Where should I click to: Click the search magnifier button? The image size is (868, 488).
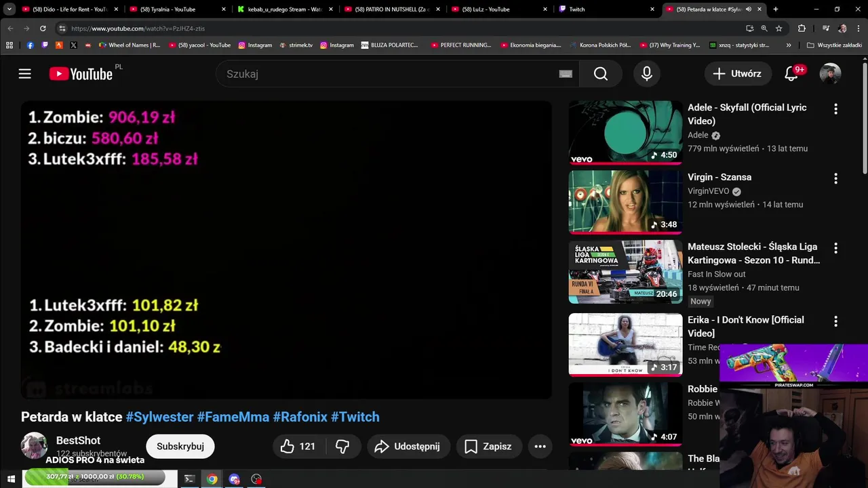601,74
